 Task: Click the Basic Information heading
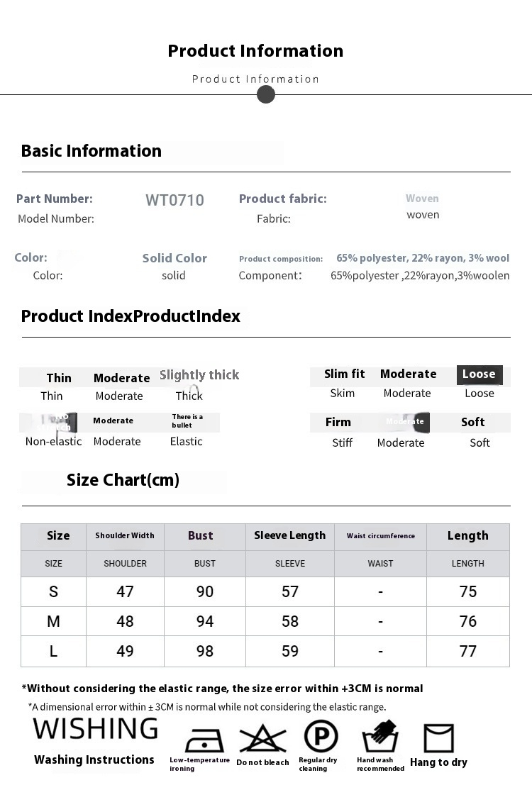[x=92, y=151]
